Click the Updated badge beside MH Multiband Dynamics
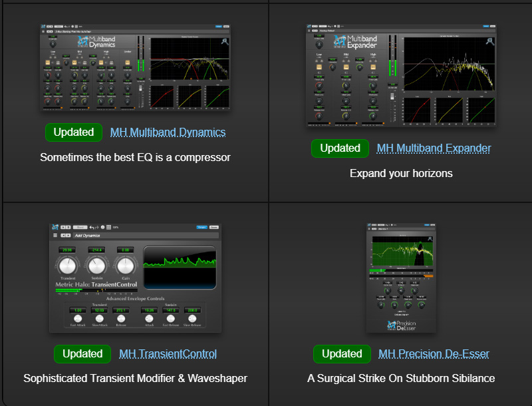Viewport: 532px width, 406px height. click(74, 132)
